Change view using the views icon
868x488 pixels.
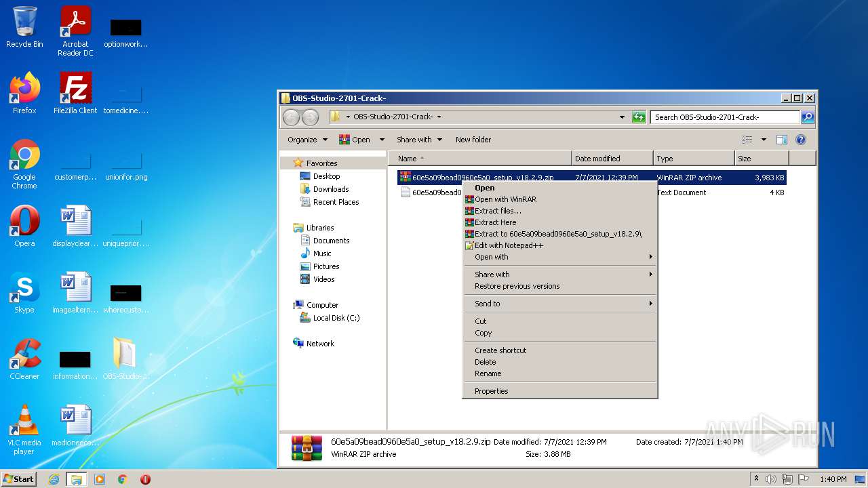(747, 140)
